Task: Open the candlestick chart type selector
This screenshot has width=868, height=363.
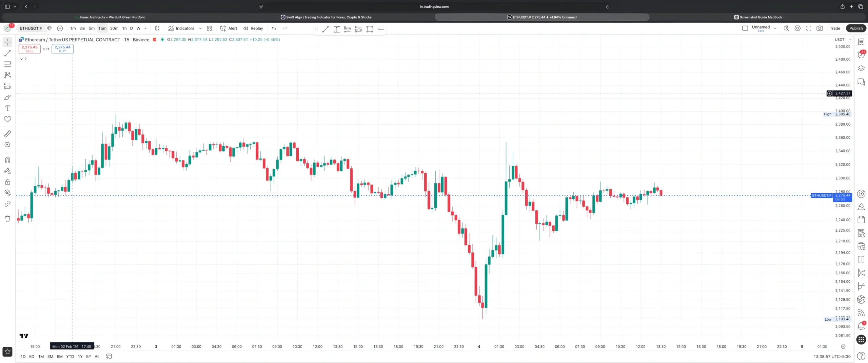Action: pos(157,28)
